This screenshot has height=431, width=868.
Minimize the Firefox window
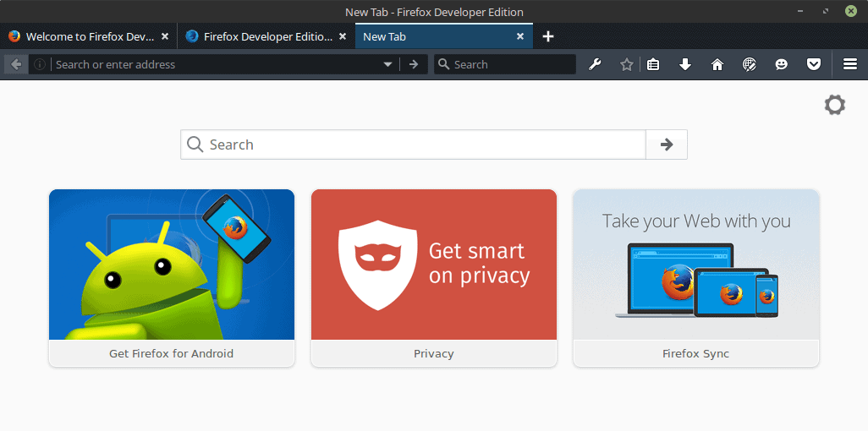click(800, 11)
